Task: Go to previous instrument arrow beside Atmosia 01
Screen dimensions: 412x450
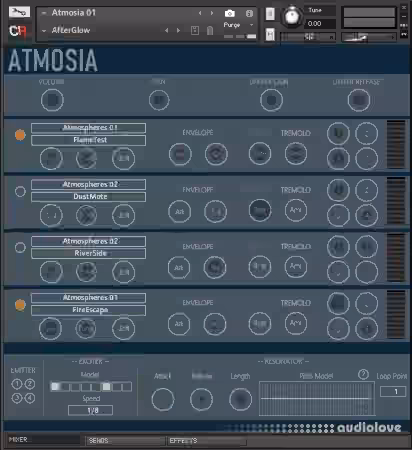Action: 200,13
